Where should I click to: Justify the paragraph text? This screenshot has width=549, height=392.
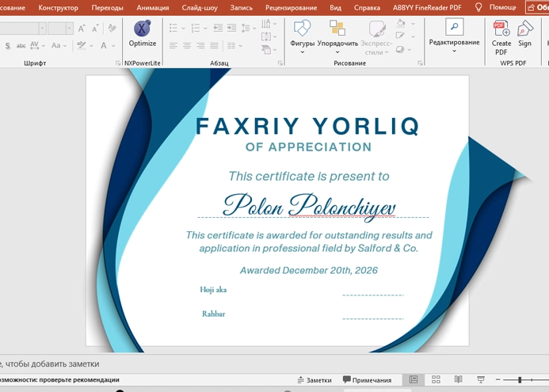click(x=214, y=45)
